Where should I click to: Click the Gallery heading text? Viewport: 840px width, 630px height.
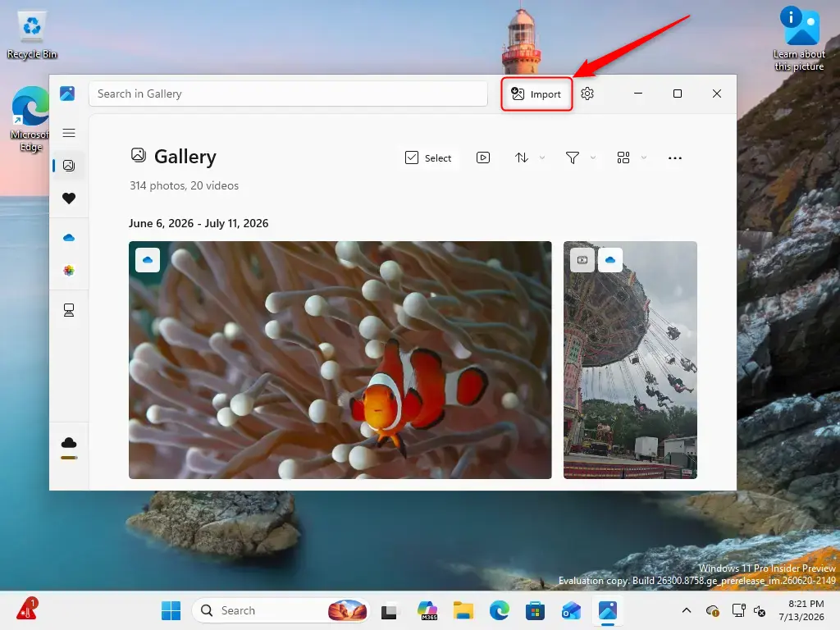pos(185,157)
